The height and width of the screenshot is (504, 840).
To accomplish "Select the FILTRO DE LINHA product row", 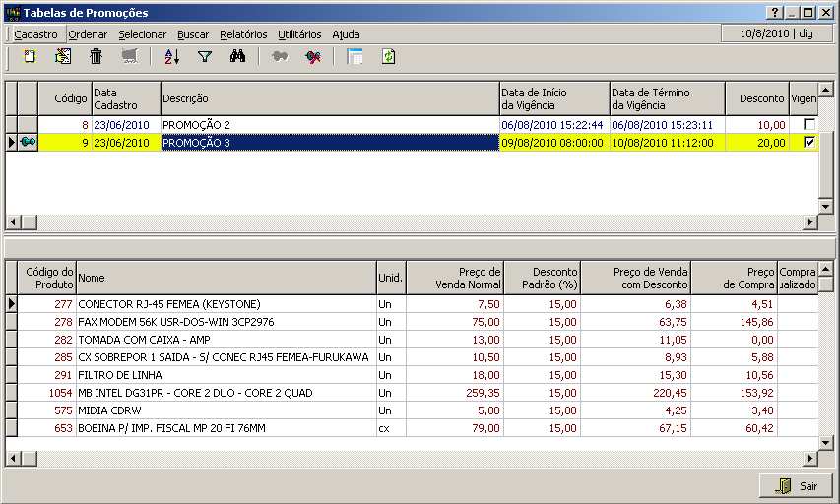I will click(x=225, y=375).
